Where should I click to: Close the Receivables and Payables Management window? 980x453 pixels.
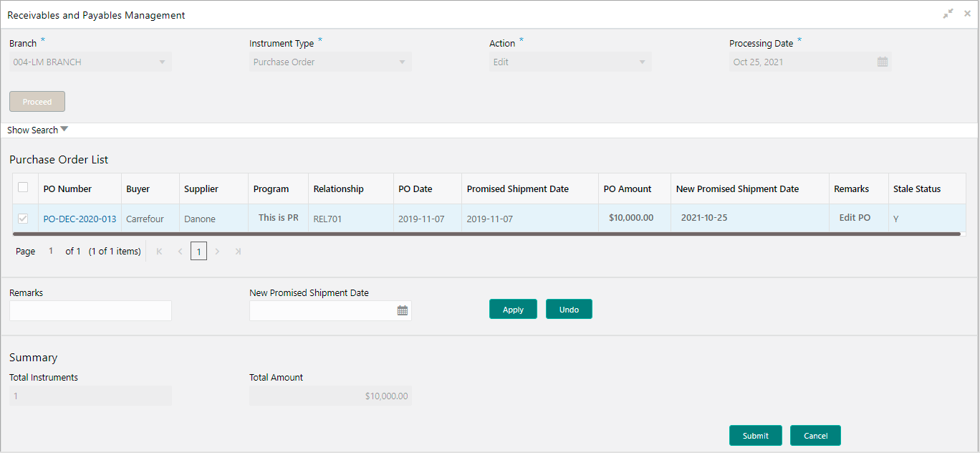click(x=967, y=14)
